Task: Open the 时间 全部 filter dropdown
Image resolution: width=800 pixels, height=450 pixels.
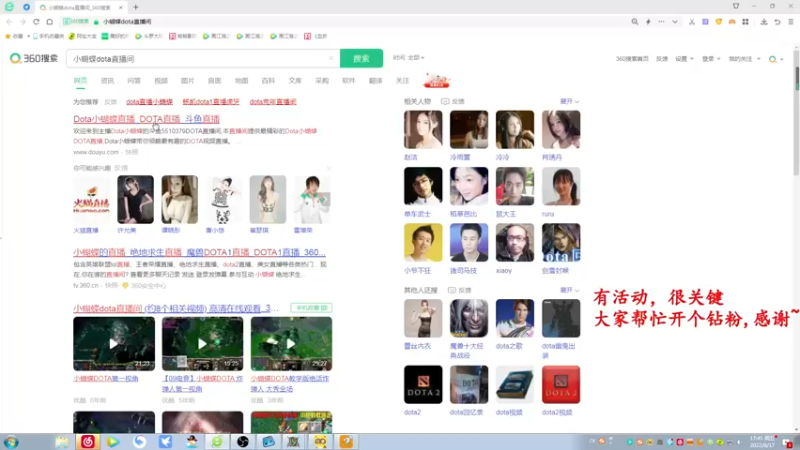Action: pyautogui.click(x=409, y=58)
